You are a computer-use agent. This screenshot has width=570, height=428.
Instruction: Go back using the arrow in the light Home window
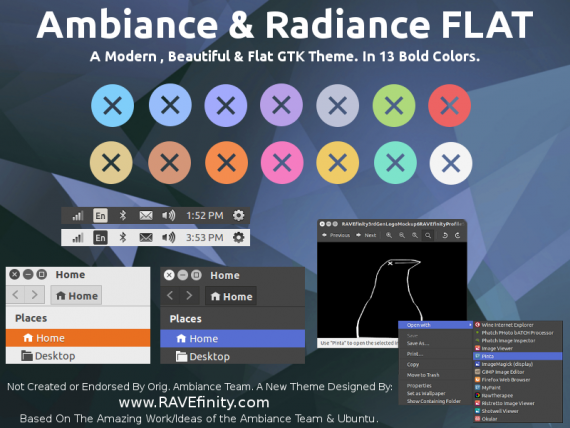[x=16, y=295]
